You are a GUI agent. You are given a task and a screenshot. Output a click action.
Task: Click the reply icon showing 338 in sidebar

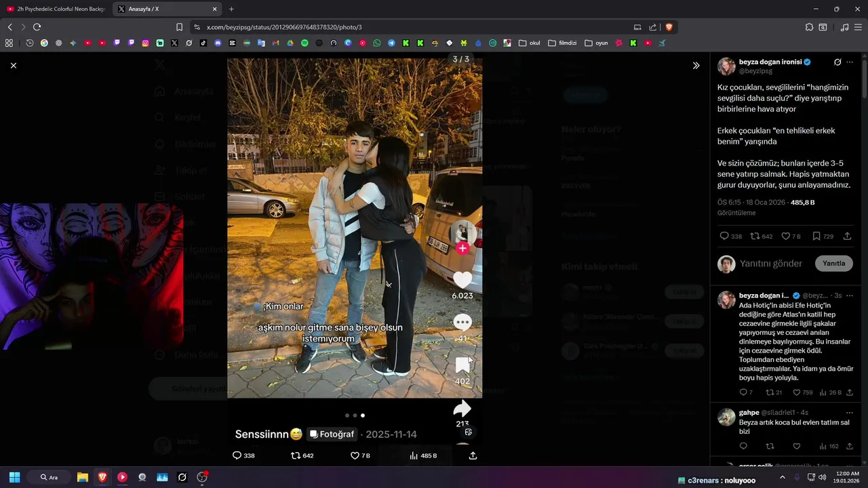730,236
